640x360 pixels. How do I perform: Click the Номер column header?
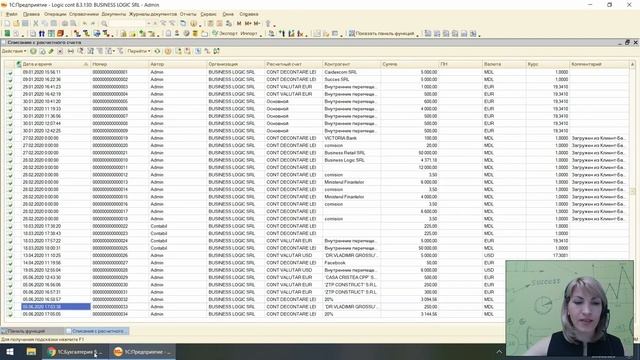(119, 64)
